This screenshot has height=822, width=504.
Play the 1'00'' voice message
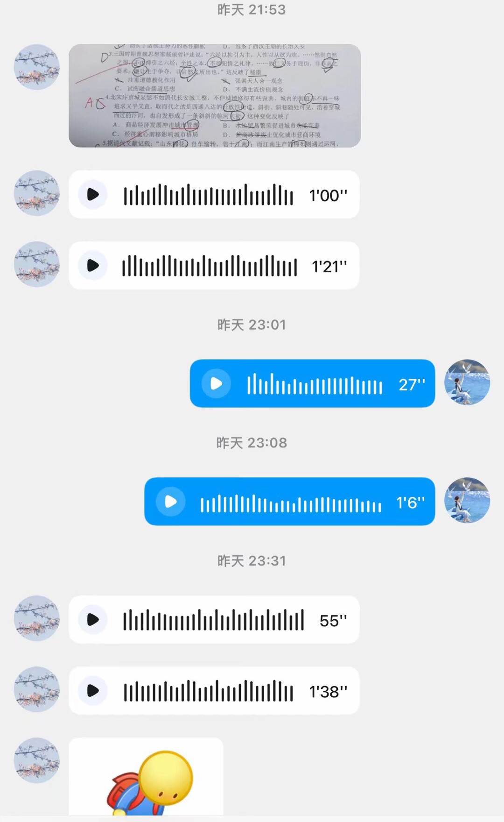coord(93,194)
